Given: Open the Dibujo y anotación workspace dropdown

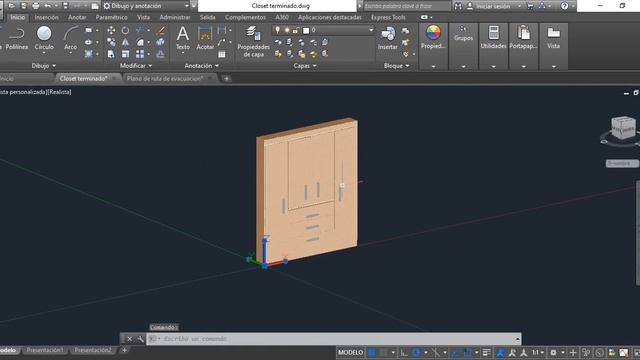Looking at the screenshot, I should (147, 6).
